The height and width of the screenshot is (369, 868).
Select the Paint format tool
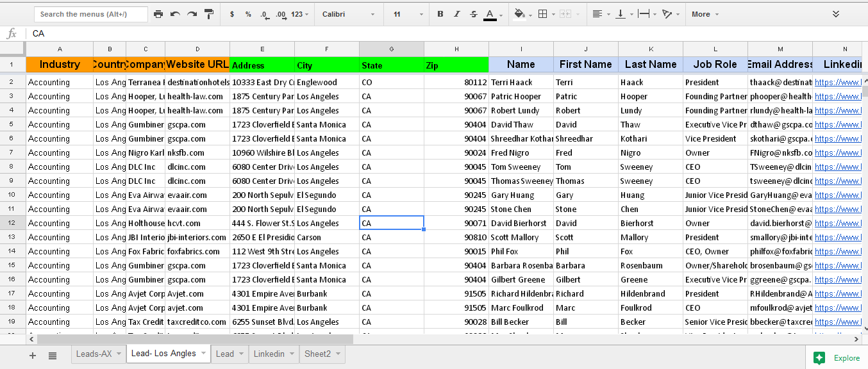tap(209, 13)
